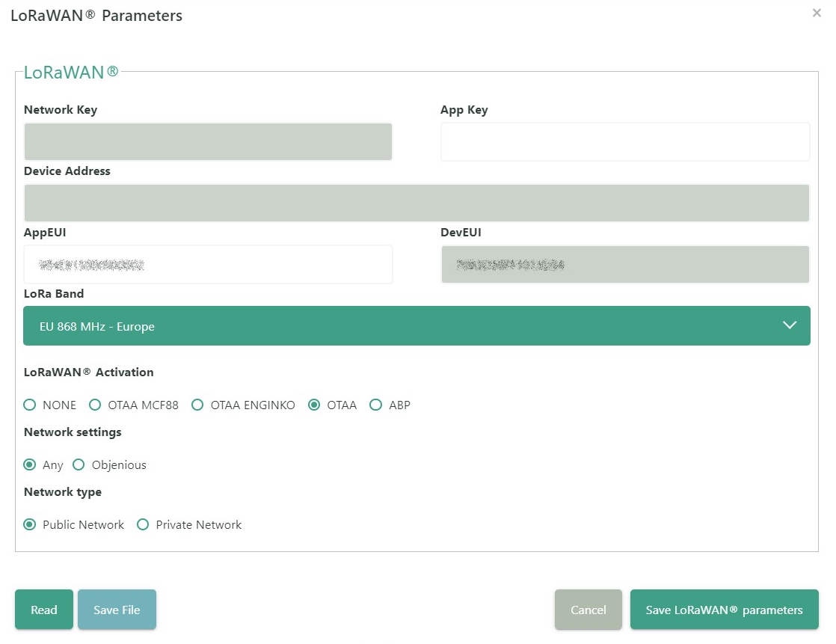This screenshot has height=644, width=836.
Task: Select OTAA MCF88 activation option
Action: 95,405
